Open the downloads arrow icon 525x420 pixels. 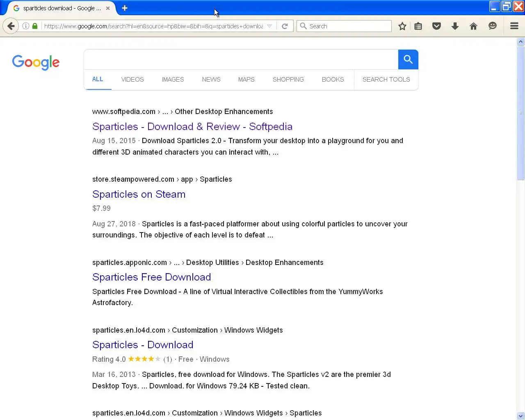click(x=455, y=26)
